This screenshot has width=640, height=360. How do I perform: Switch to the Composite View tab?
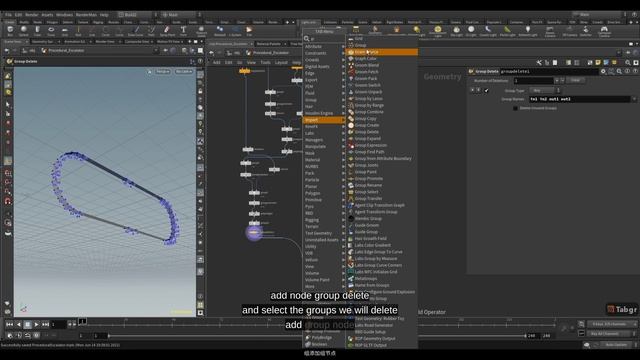pyautogui.click(x=137, y=42)
